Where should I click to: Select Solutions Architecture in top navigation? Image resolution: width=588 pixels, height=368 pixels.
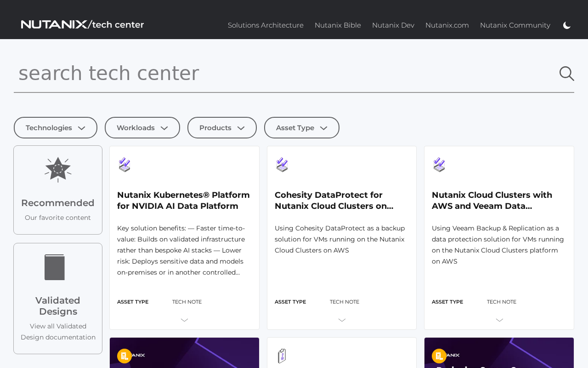point(266,24)
